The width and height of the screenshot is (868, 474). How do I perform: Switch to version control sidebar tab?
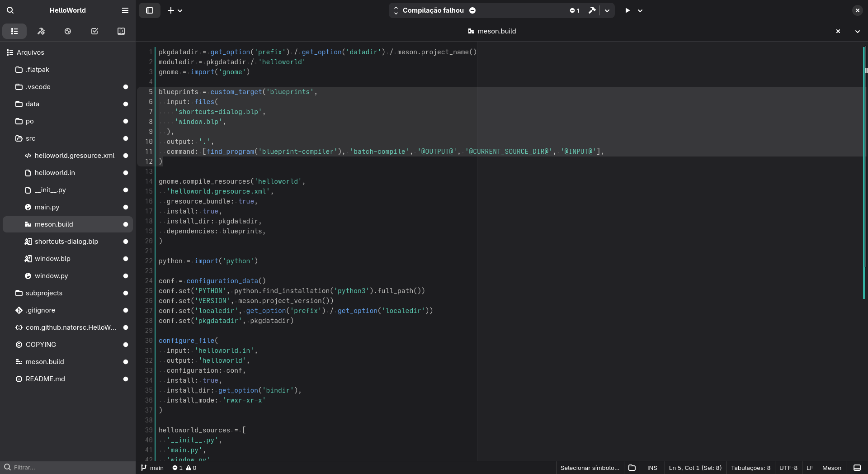coord(68,31)
